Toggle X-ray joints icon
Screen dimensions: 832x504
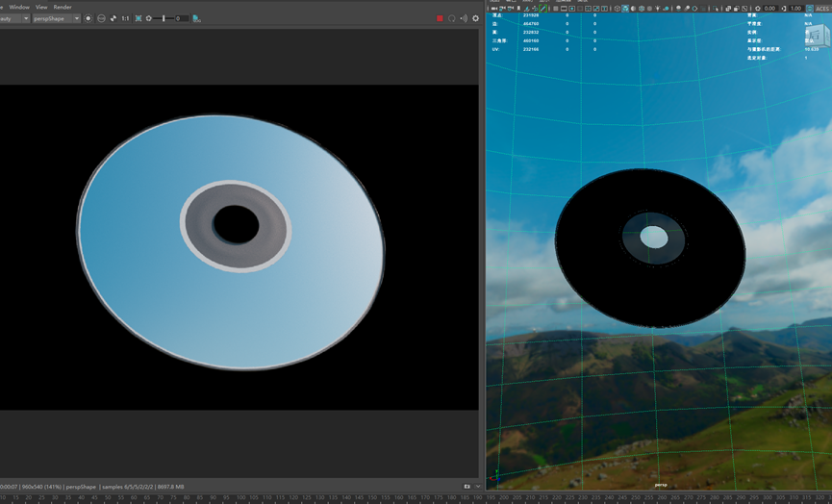744,9
